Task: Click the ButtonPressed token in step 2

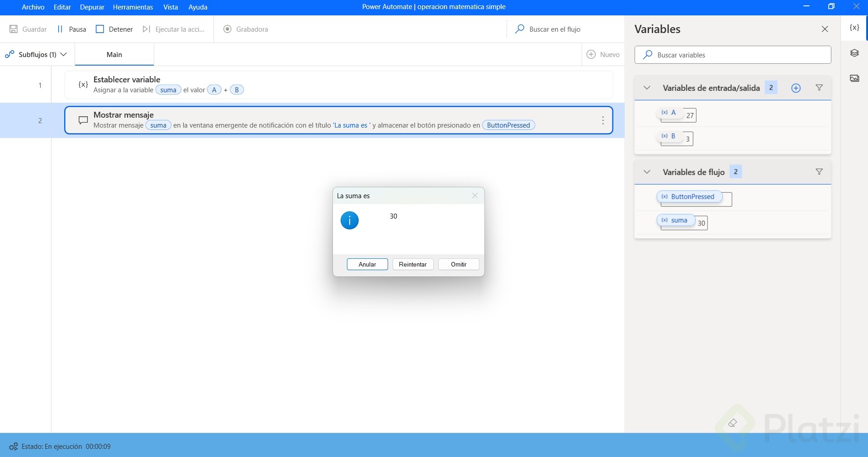Action: (x=508, y=125)
